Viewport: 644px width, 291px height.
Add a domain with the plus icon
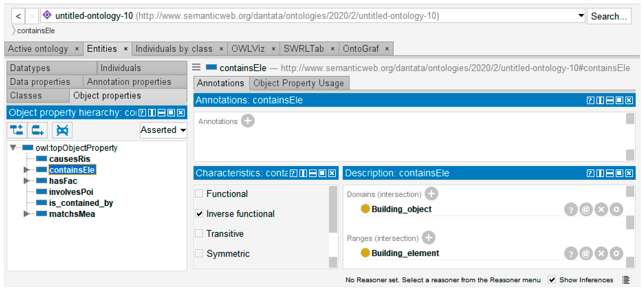pyautogui.click(x=431, y=194)
